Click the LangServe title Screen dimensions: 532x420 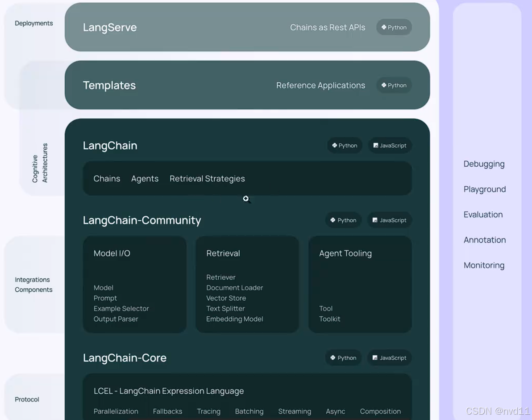tap(110, 27)
